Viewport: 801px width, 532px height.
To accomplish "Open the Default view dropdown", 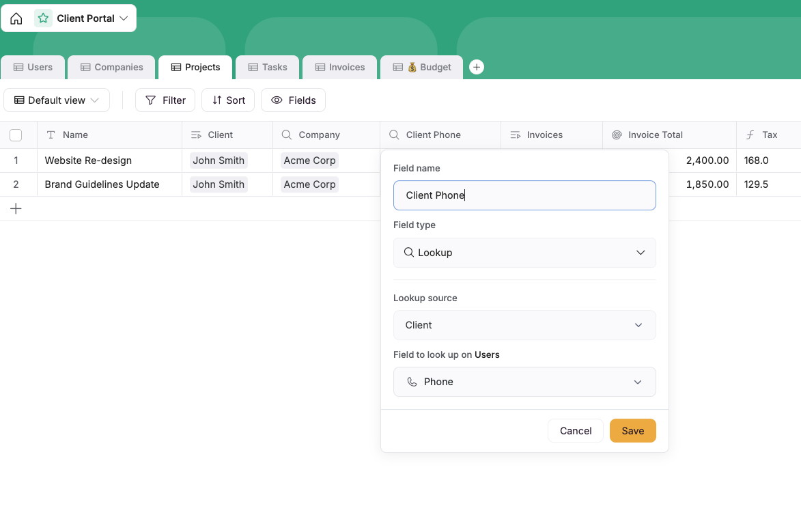I will coord(57,100).
